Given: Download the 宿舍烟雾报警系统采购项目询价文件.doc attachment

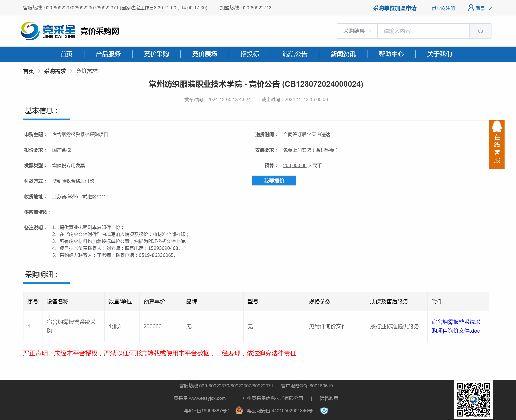Looking at the screenshot, I should [x=456, y=326].
